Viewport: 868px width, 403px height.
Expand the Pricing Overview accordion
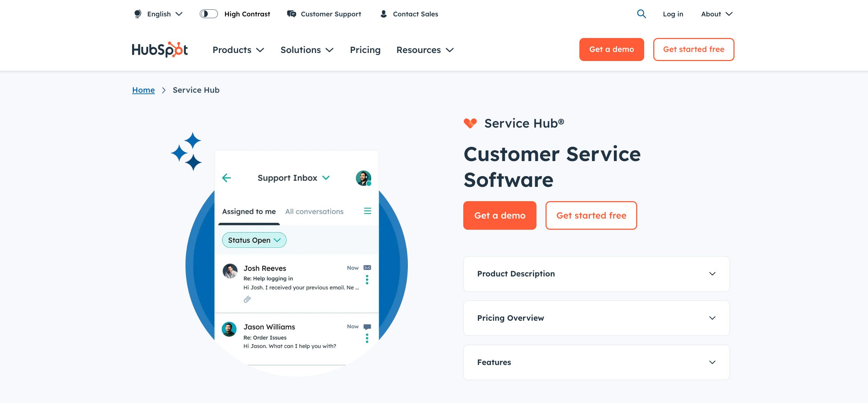[x=596, y=318]
